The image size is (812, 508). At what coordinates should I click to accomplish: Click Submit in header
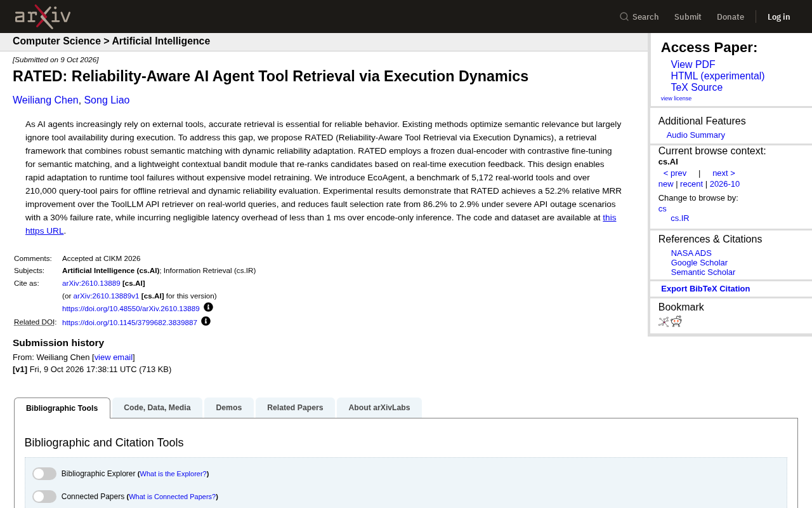click(688, 17)
